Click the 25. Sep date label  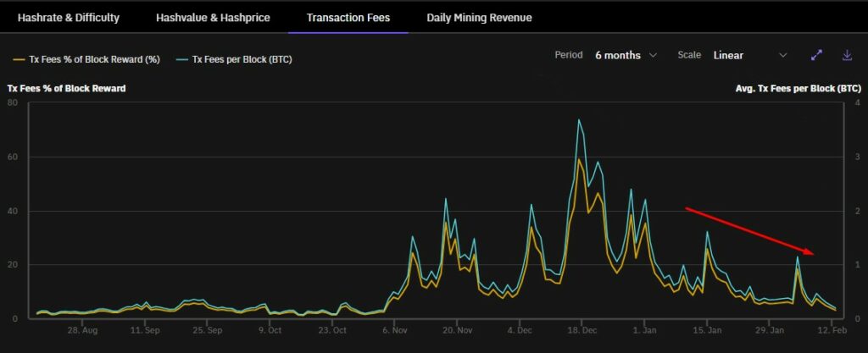pos(207,330)
